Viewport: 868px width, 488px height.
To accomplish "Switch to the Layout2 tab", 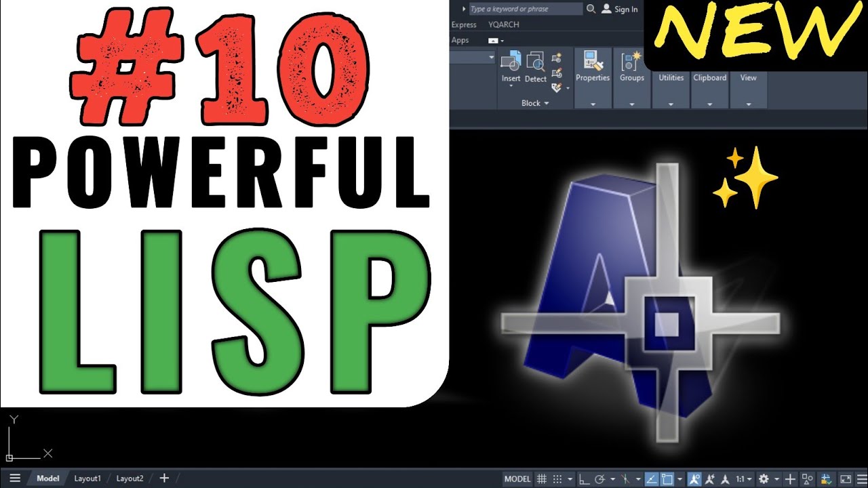I will pyautogui.click(x=130, y=478).
